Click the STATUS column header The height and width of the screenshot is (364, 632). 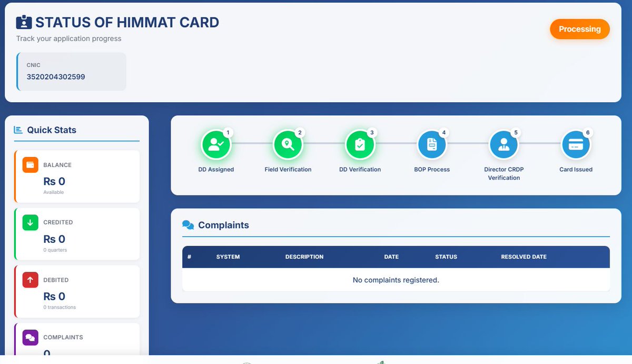pyautogui.click(x=446, y=257)
